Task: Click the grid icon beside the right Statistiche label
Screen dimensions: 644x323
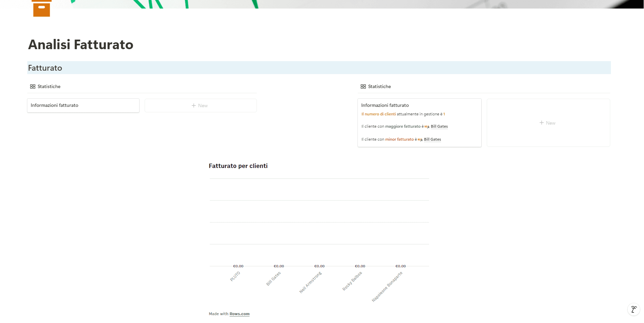Action: tap(363, 86)
